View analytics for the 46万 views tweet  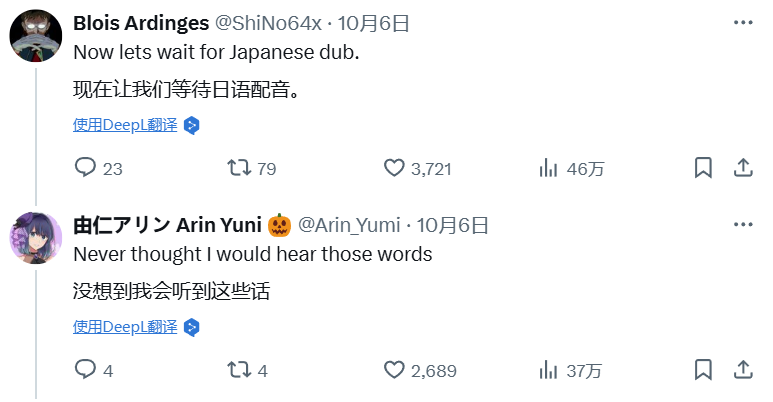548,168
